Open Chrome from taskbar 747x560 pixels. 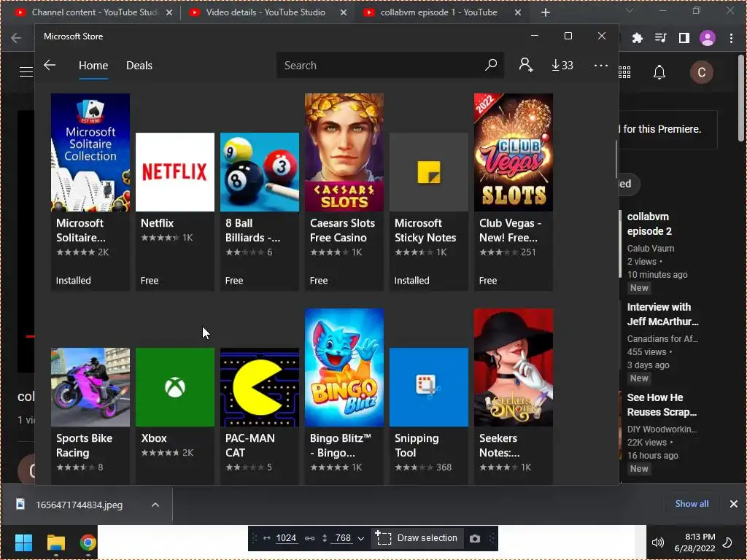tap(88, 542)
